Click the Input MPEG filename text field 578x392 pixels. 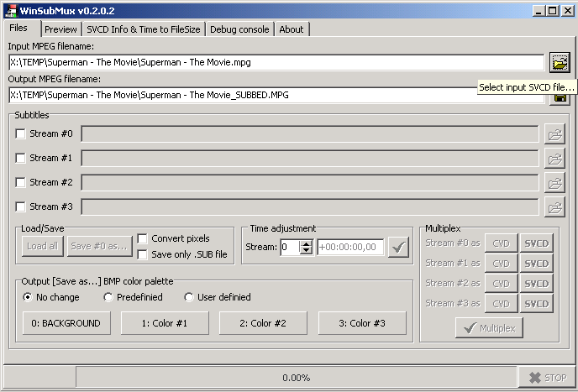click(x=276, y=62)
